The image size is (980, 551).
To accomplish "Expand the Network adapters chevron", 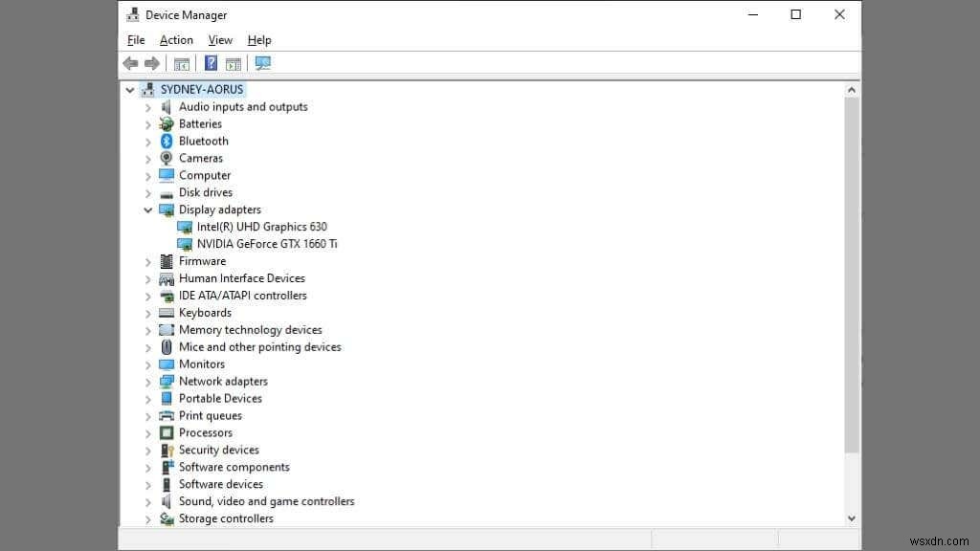I will 148,382.
